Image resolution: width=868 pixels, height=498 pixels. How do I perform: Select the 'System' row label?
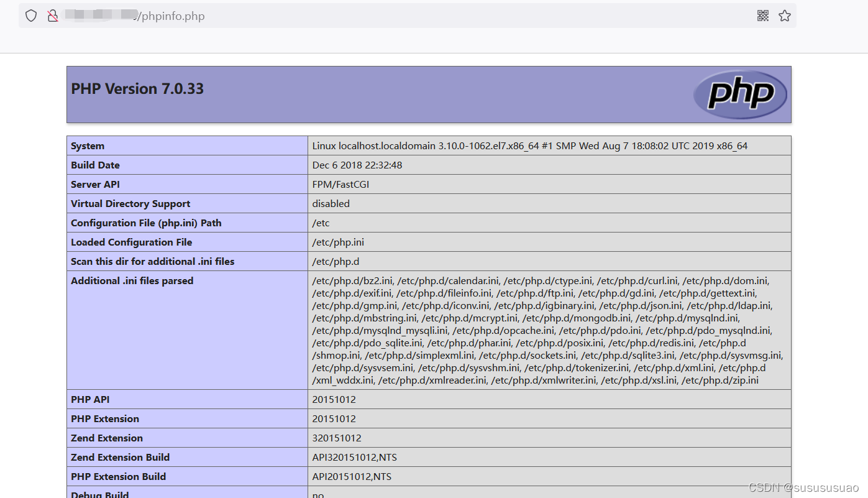click(88, 146)
